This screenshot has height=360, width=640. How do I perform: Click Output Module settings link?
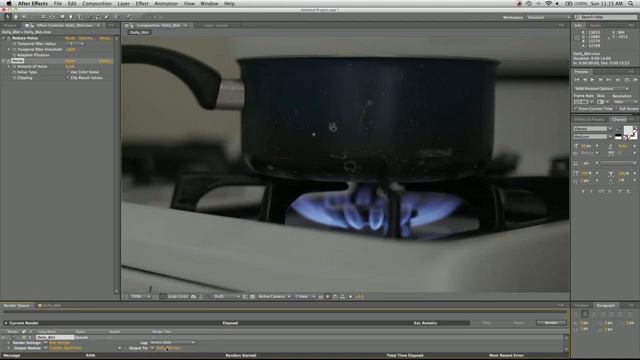[65, 348]
